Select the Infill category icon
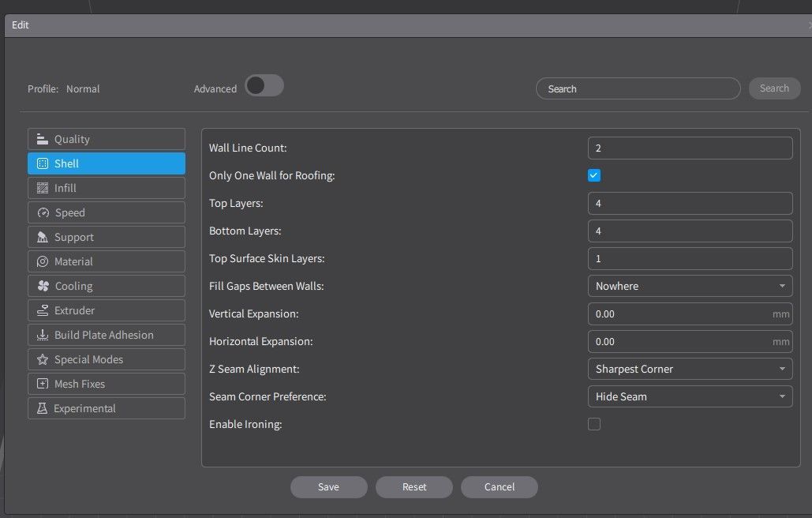 pos(43,188)
